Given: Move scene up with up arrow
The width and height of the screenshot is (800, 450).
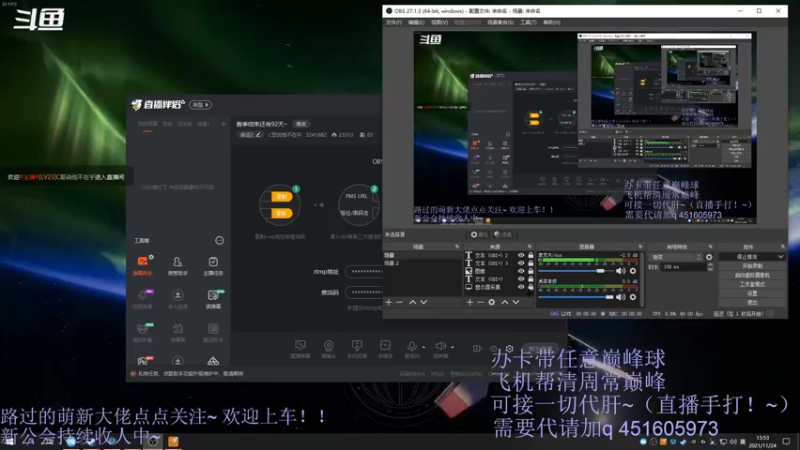Looking at the screenshot, I should pyautogui.click(x=412, y=302).
